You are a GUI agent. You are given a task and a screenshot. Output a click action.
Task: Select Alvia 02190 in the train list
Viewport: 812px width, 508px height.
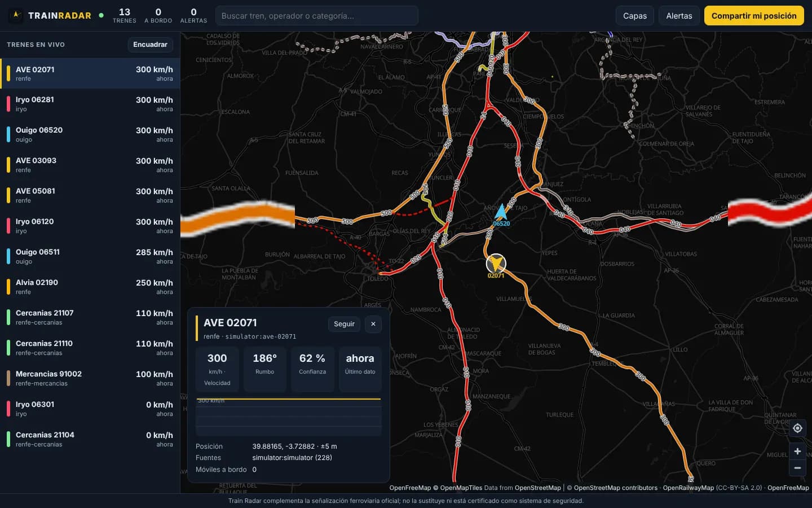[x=90, y=287]
